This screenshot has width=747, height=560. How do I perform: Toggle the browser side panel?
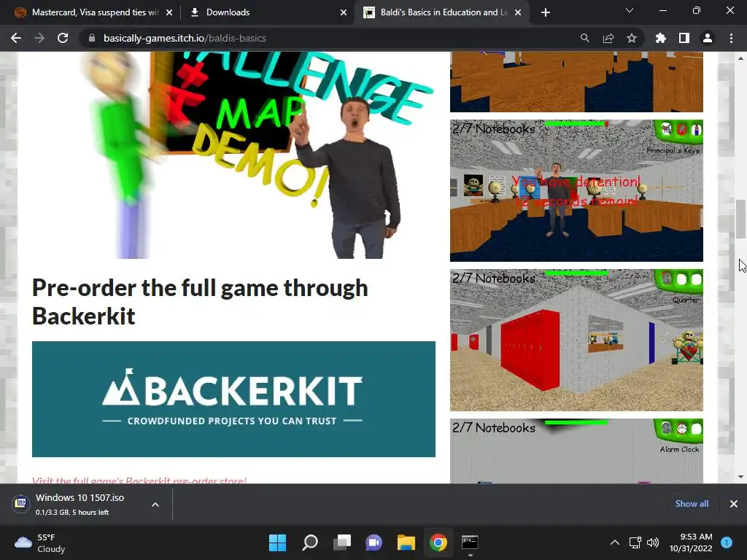pos(684,38)
